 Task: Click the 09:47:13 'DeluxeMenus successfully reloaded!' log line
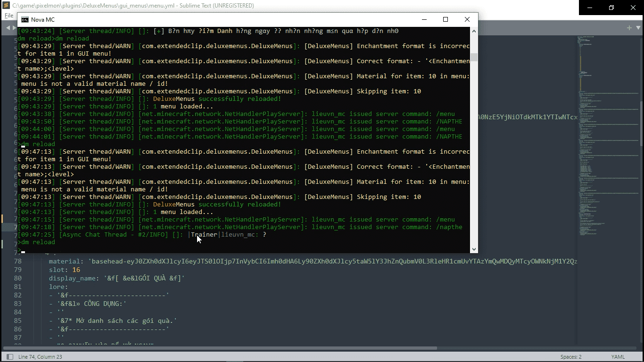(149, 204)
